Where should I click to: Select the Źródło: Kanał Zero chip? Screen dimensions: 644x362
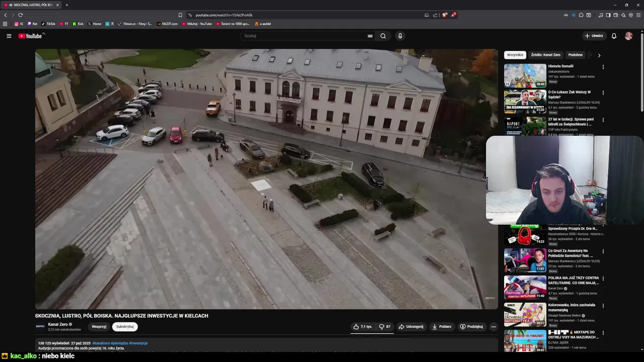(545, 55)
